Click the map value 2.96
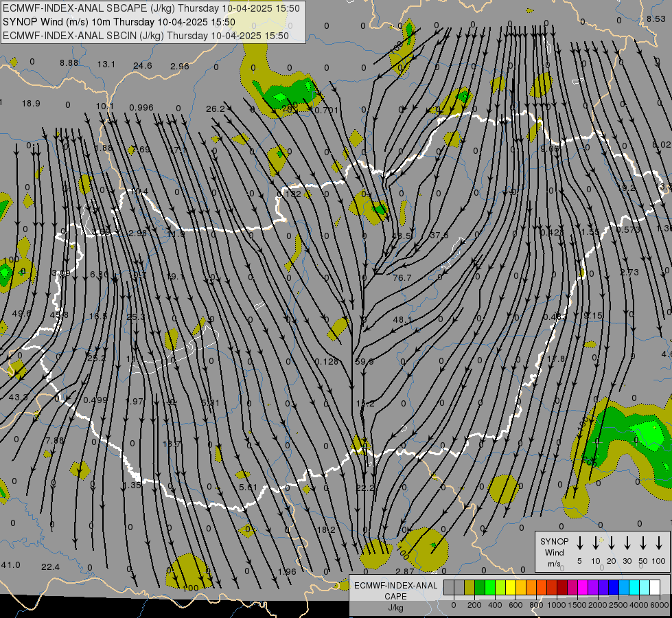 180,66
